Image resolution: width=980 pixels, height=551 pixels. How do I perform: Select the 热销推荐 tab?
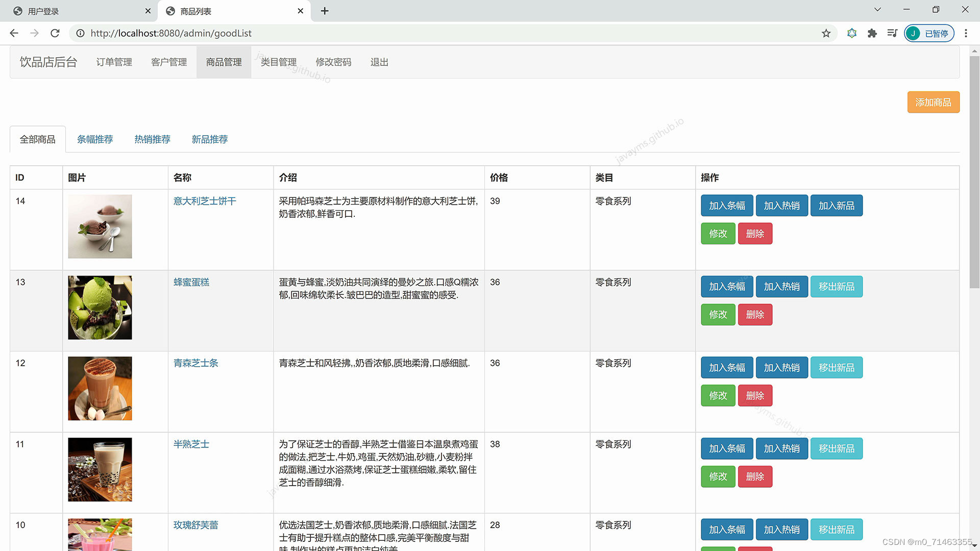[152, 139]
